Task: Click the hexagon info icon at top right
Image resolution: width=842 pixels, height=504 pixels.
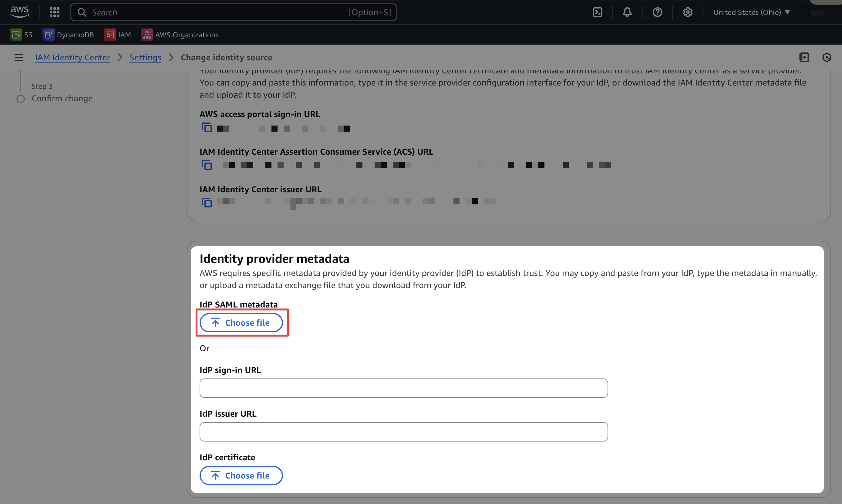Action: (x=826, y=57)
